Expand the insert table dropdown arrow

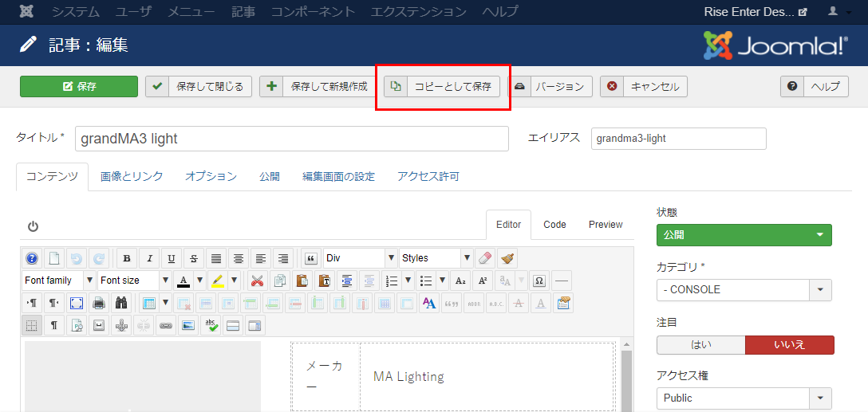tap(166, 303)
